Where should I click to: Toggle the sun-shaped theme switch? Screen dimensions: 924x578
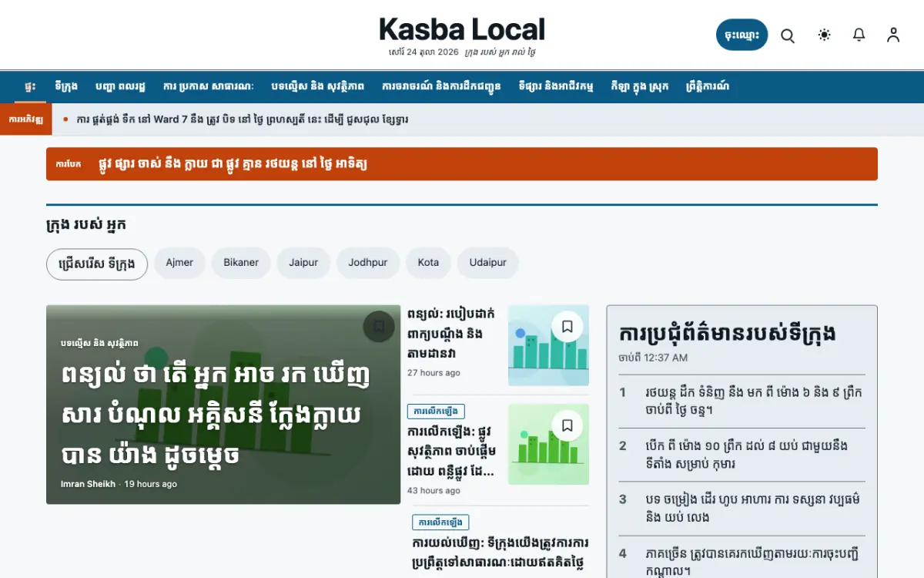[825, 35]
